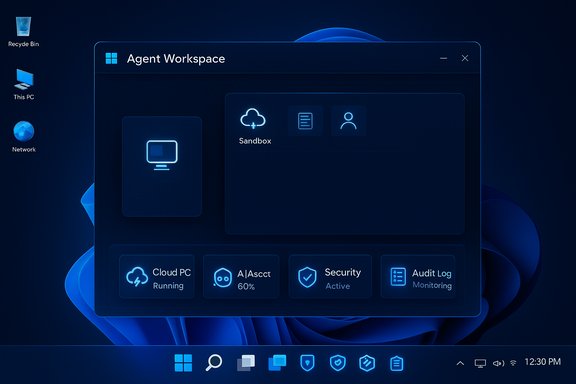Open the clipboard taskbar icon

point(396,363)
